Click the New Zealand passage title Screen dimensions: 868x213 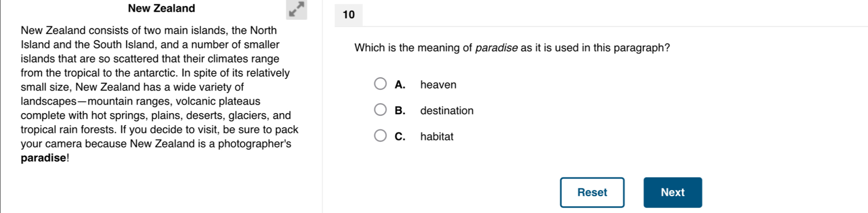(x=161, y=8)
